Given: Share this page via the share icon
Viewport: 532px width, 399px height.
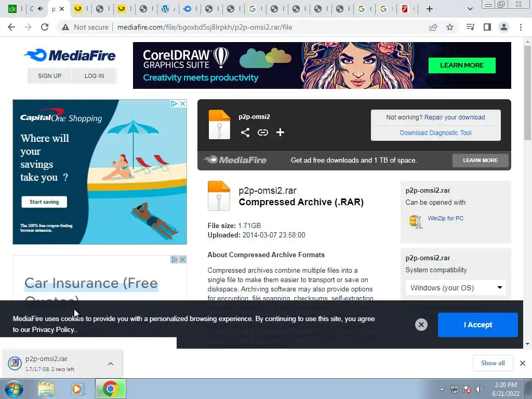Looking at the screenshot, I should (433, 27).
